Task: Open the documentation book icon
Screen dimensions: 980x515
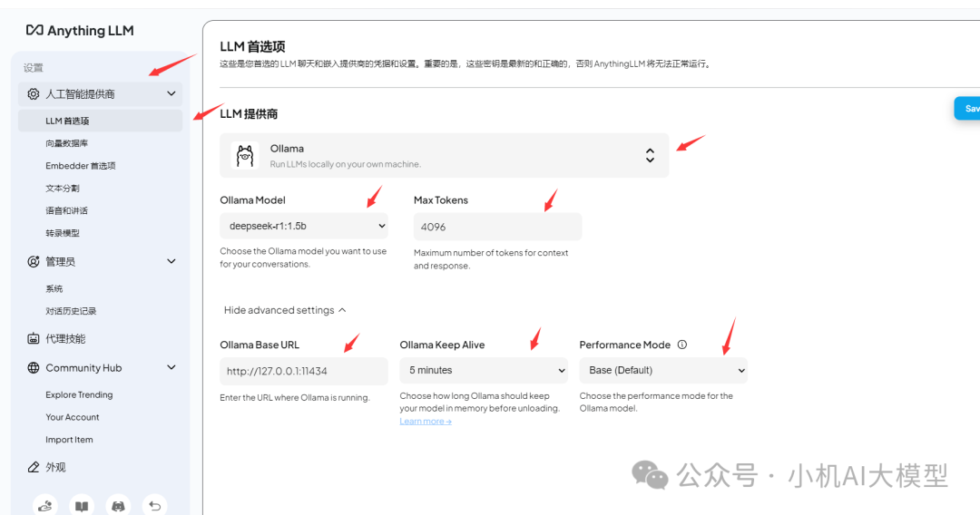Action: (x=82, y=505)
